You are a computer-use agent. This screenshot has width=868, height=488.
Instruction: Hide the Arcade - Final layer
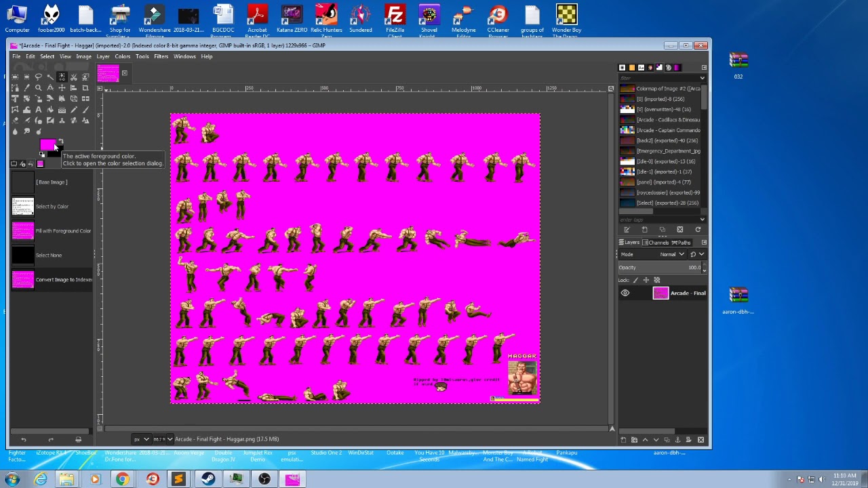pyautogui.click(x=625, y=293)
